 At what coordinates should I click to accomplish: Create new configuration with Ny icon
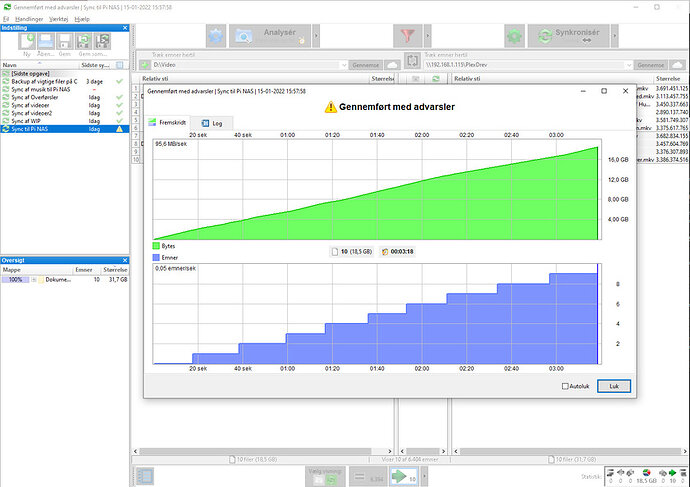27,41
